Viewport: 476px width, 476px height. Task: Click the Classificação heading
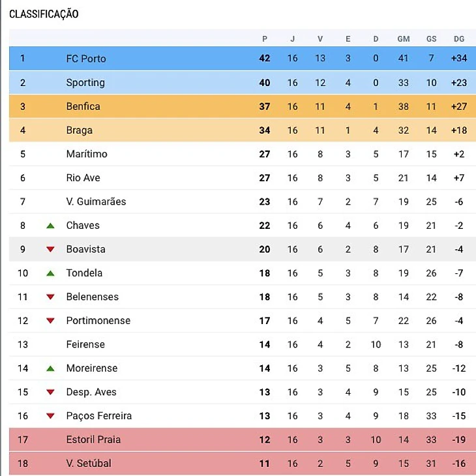tap(44, 14)
